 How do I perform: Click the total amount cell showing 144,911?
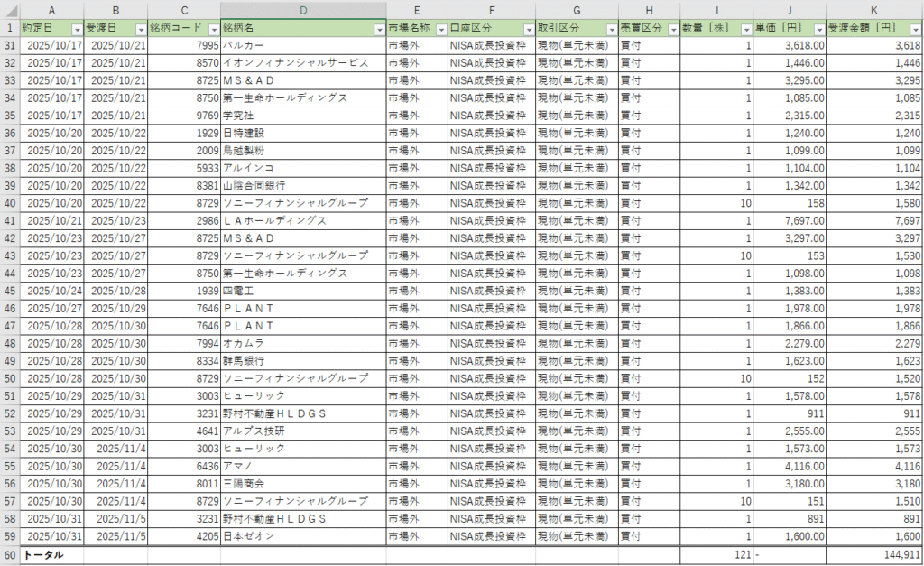[x=873, y=554]
